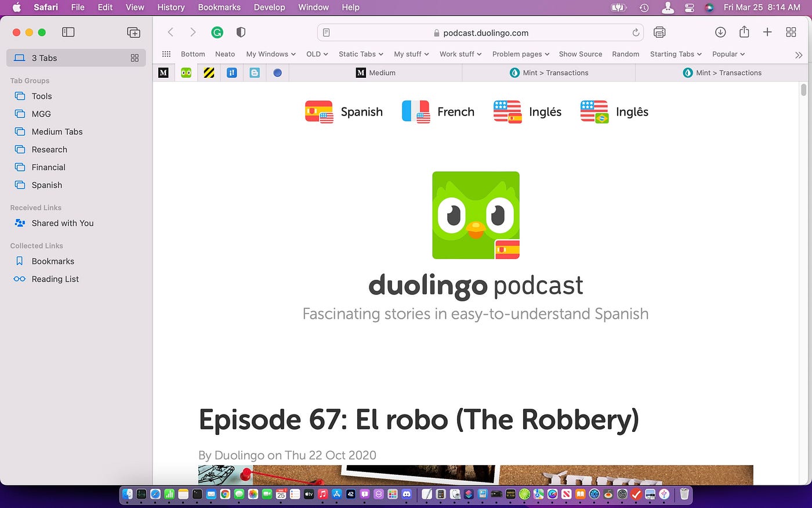Open the Reading List
Screen dimensions: 812x508
(x=55, y=279)
